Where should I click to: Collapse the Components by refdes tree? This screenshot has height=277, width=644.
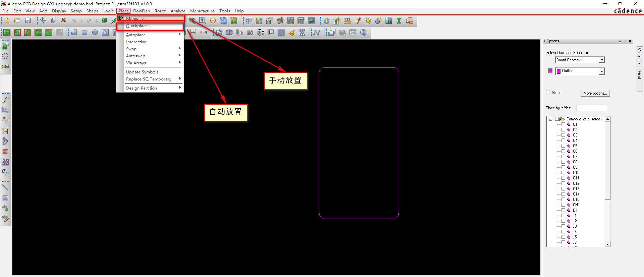551,119
